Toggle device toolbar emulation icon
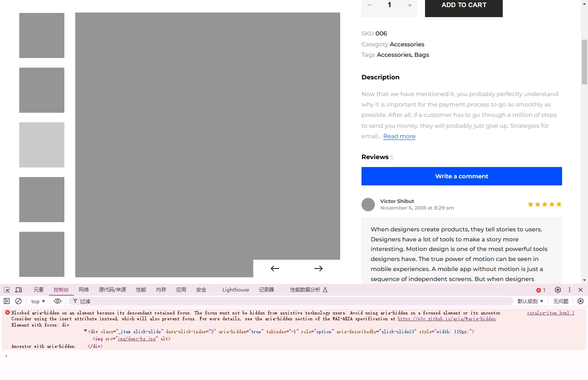This screenshot has height=380, width=588. [x=18, y=290]
